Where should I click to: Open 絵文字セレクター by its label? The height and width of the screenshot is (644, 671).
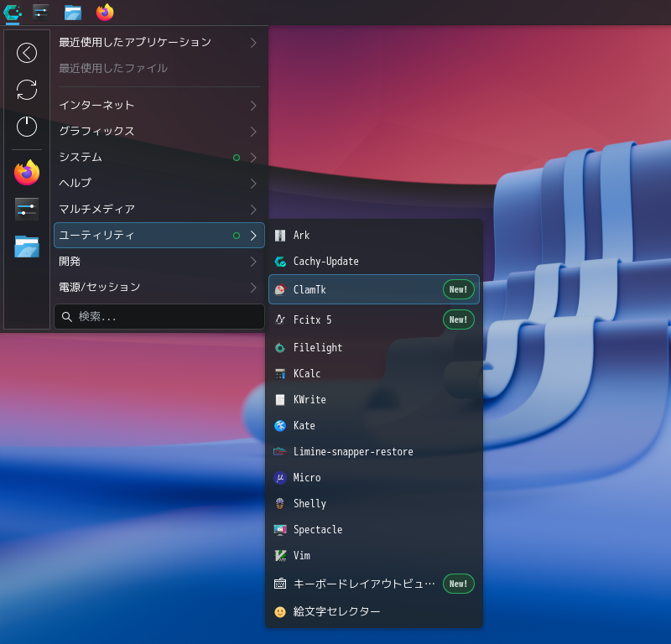click(x=336, y=612)
